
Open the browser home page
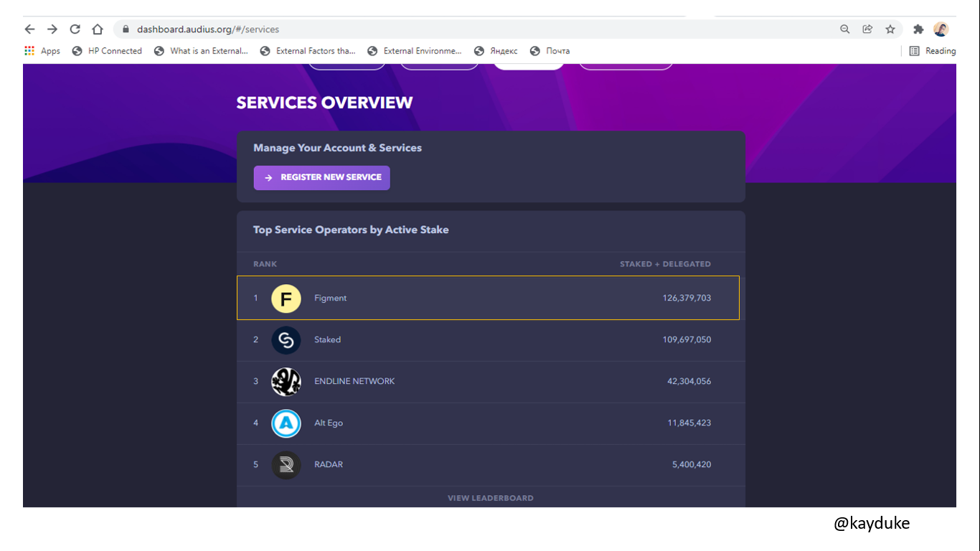coord(98,29)
